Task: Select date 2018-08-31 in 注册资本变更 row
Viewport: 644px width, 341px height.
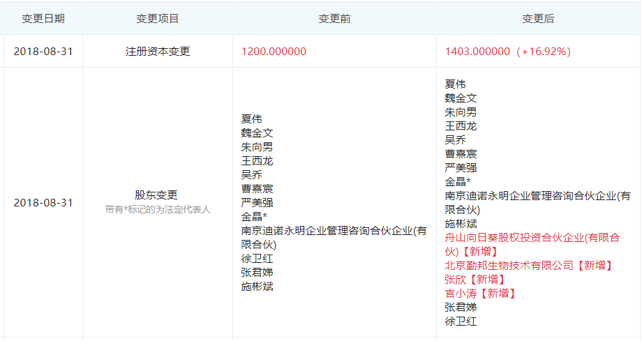Action: point(43,52)
